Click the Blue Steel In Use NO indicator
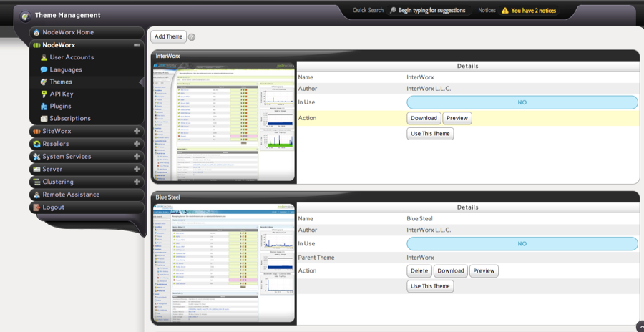 (522, 244)
